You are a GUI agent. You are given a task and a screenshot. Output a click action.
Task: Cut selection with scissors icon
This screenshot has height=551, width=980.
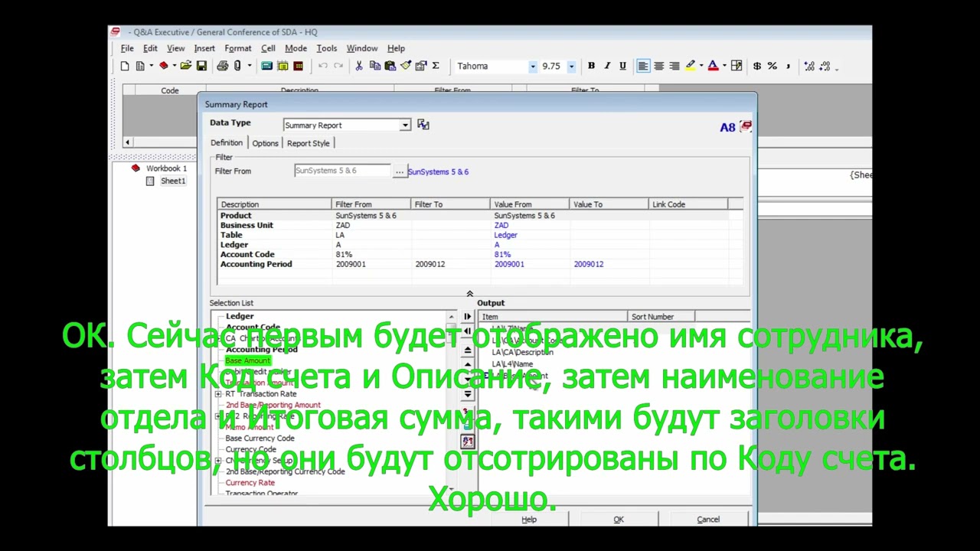point(358,66)
